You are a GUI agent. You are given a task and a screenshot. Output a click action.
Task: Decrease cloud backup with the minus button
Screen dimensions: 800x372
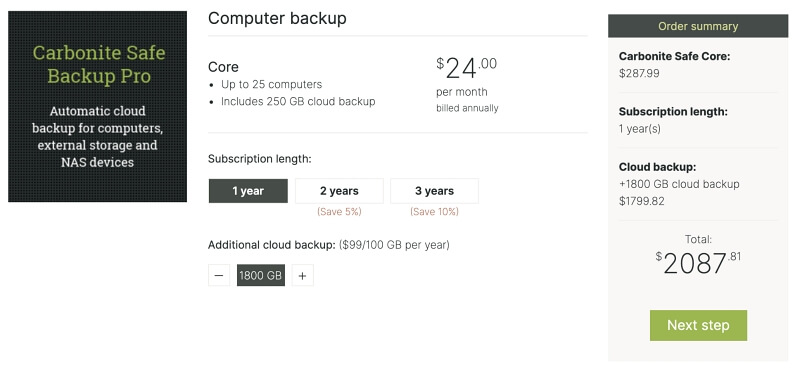point(219,276)
